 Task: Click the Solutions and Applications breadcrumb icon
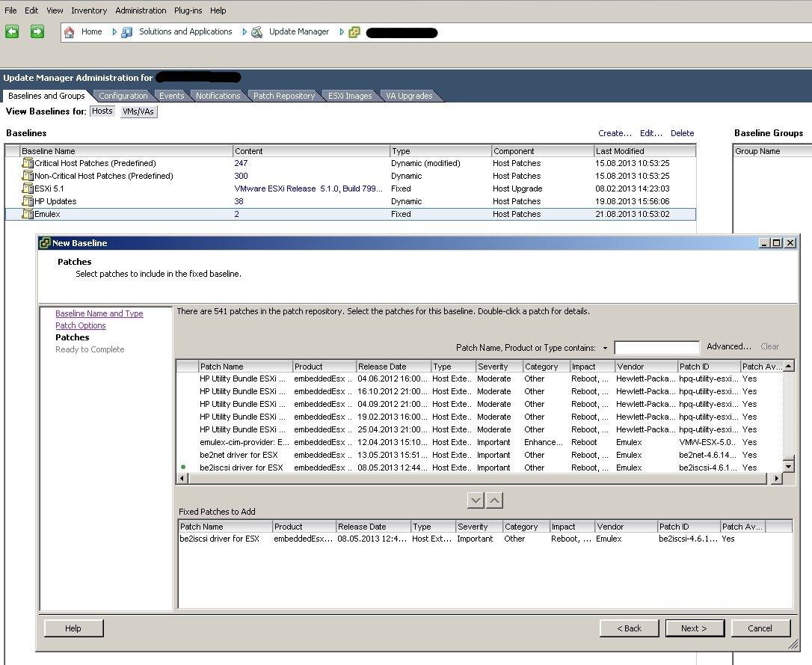tap(126, 31)
